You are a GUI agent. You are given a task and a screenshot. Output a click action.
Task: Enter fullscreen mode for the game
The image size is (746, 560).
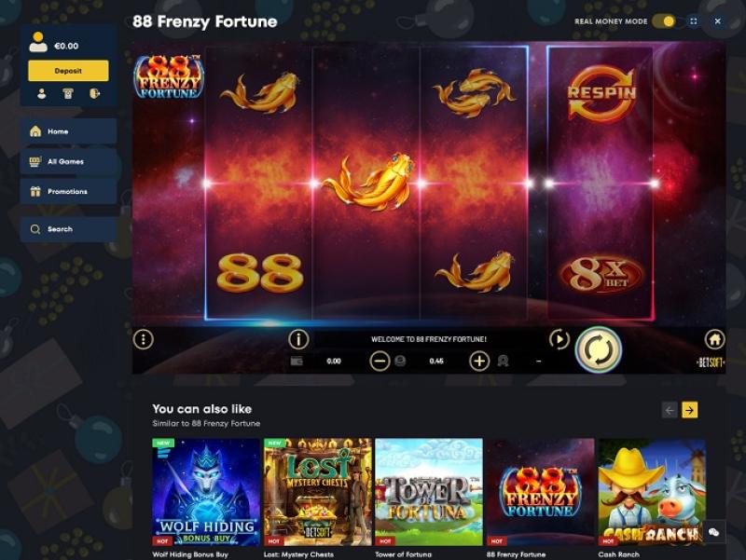click(694, 21)
